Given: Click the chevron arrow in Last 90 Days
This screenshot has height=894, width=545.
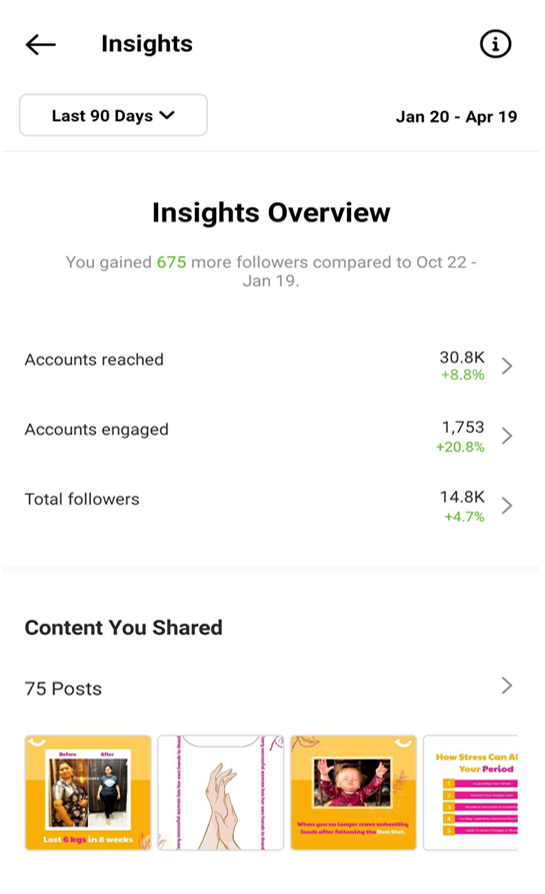Looking at the screenshot, I should coord(167,115).
